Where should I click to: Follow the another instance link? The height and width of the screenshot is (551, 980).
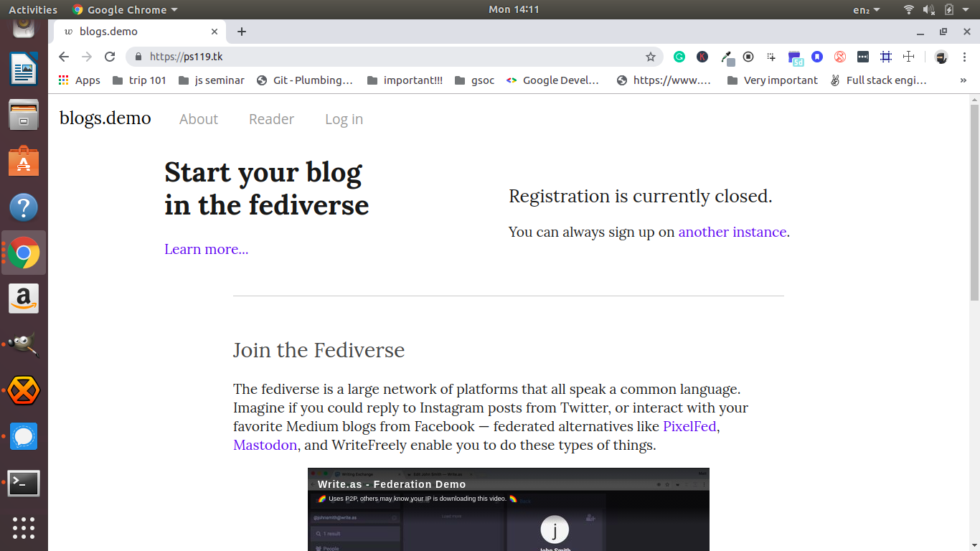[732, 232]
